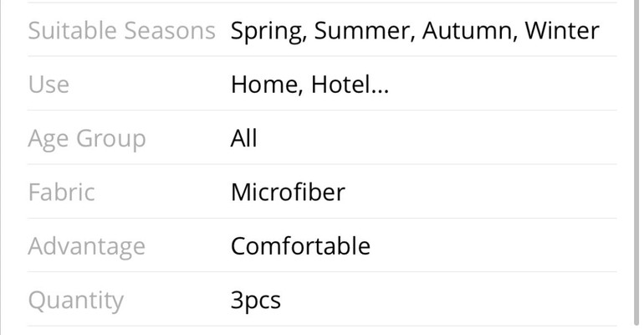The image size is (644, 335).
Task: Click the vertical scrollbar on the right edge
Action: (637, 164)
